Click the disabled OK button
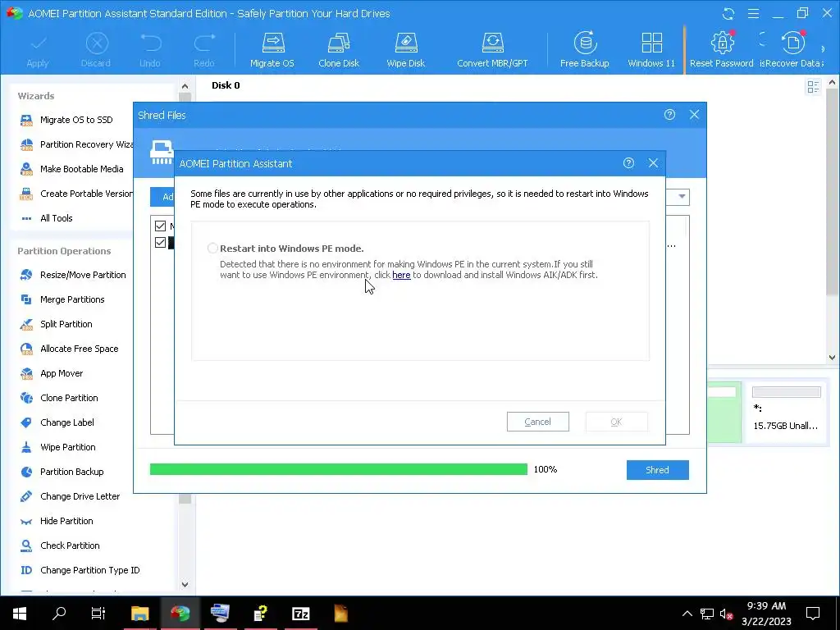The width and height of the screenshot is (840, 630). [617, 422]
